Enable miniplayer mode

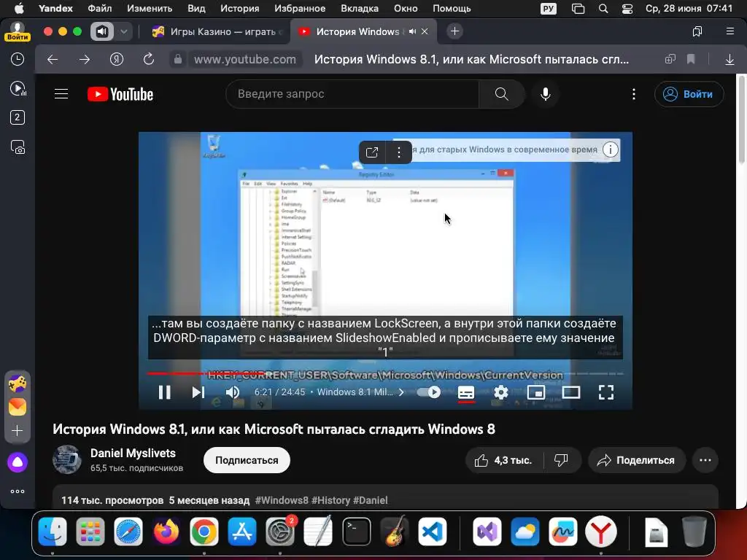point(536,392)
